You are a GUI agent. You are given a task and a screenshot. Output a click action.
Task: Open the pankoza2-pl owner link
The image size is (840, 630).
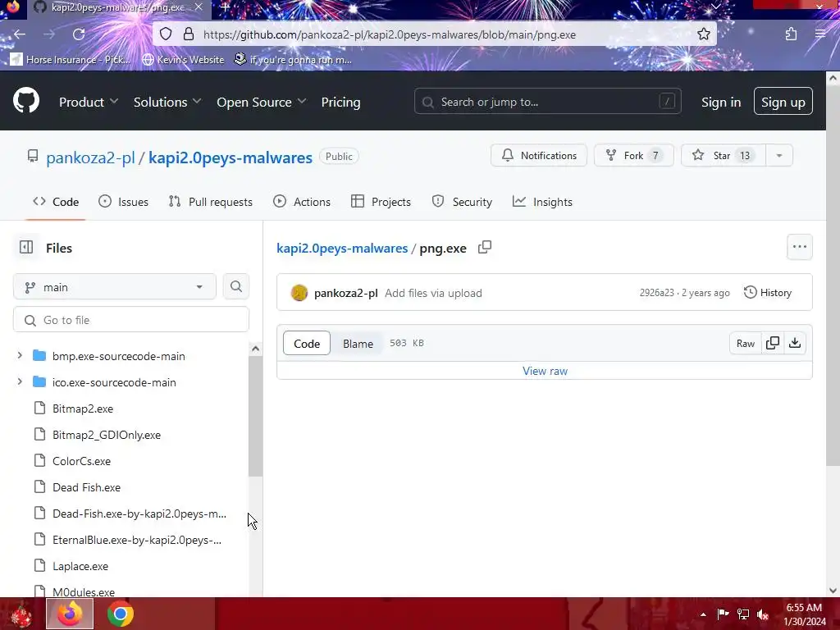pos(90,157)
